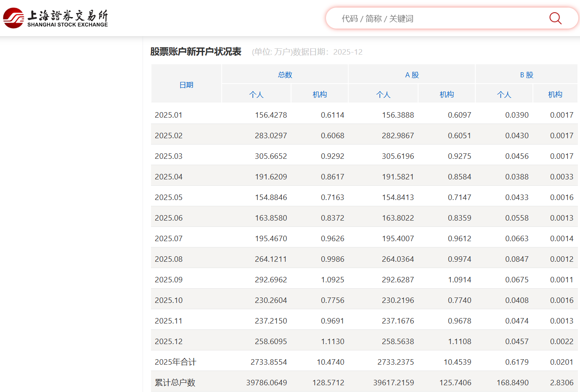The height and width of the screenshot is (392, 580).
Task: Click the 机构 header under B股
Action: 555,95
